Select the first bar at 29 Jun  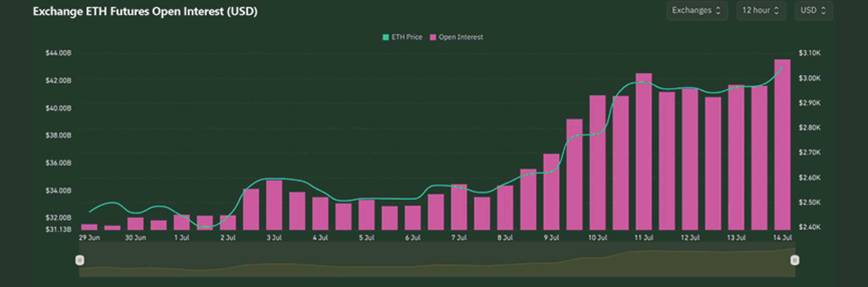(89, 227)
